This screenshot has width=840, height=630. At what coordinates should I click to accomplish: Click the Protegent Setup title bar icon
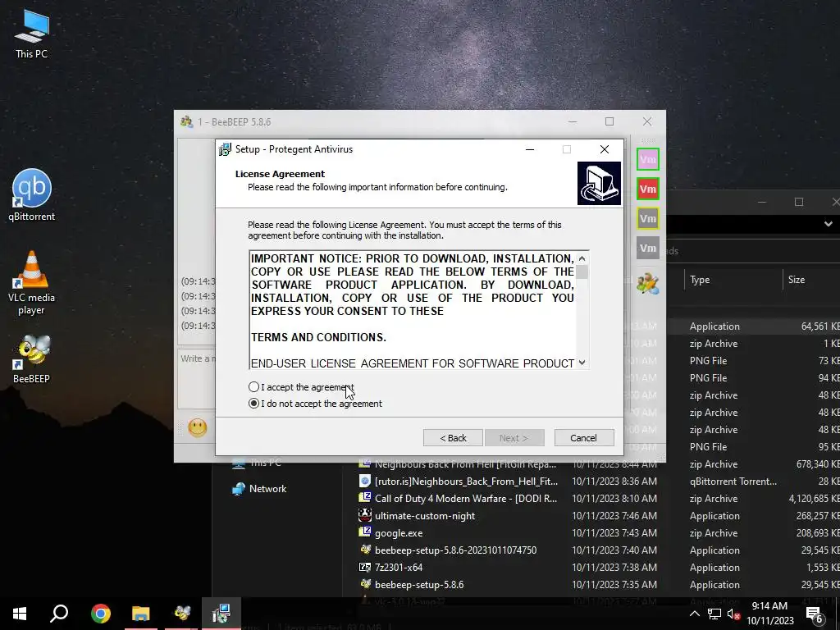coord(225,149)
